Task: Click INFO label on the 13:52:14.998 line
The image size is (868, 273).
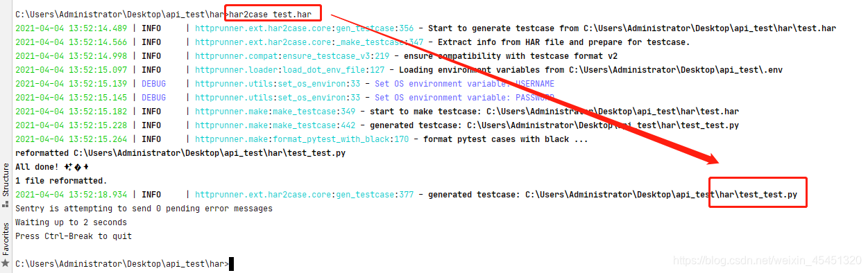Action: 151,56
